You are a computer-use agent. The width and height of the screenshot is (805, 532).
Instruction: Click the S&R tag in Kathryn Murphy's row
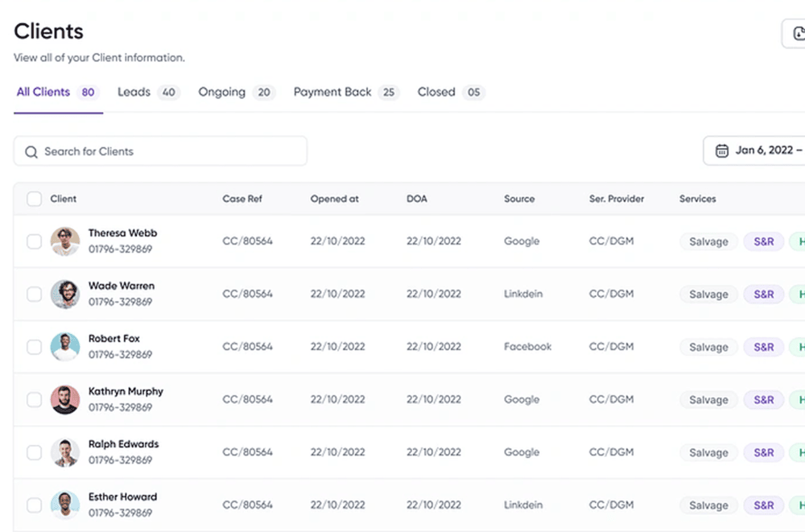click(763, 400)
